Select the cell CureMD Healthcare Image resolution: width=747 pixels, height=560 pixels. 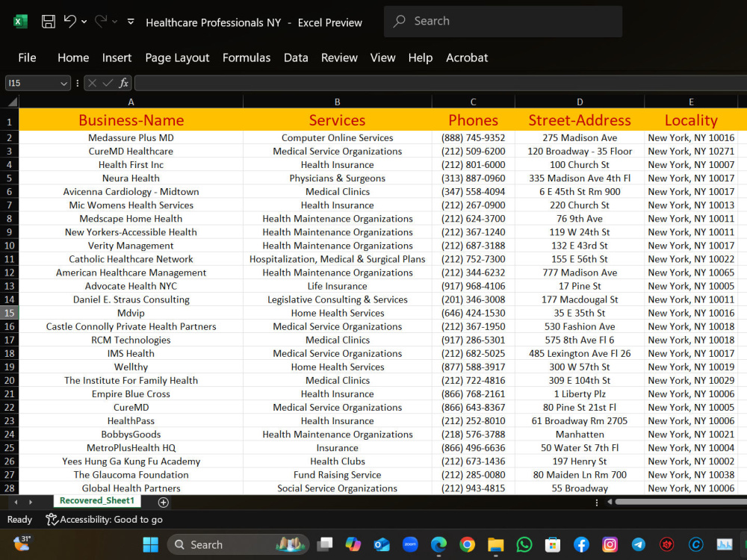point(131,151)
